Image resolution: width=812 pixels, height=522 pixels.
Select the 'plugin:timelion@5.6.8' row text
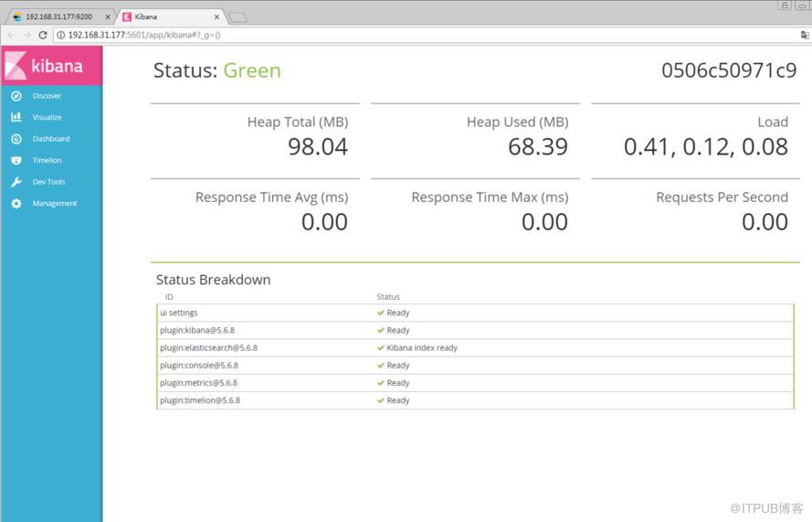coord(200,400)
